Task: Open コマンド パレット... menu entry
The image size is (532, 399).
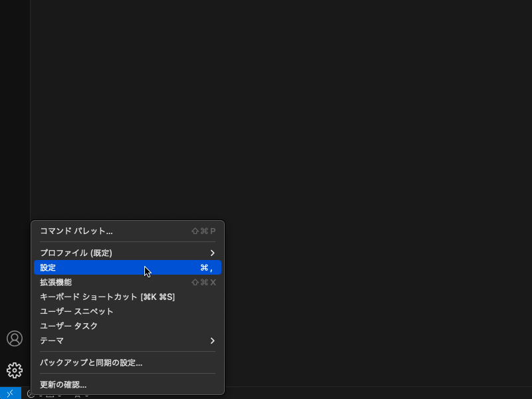Action: (128, 231)
